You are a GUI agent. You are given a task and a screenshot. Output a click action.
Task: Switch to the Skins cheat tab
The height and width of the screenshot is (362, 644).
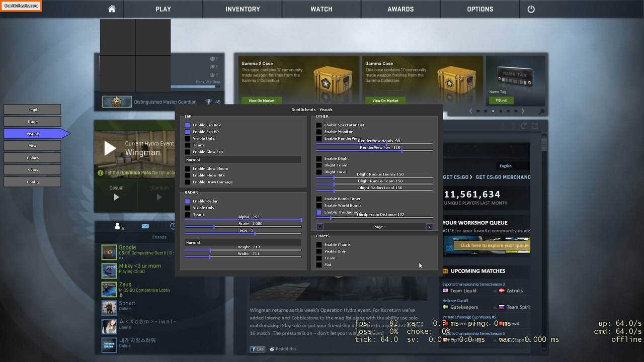pyautogui.click(x=32, y=170)
